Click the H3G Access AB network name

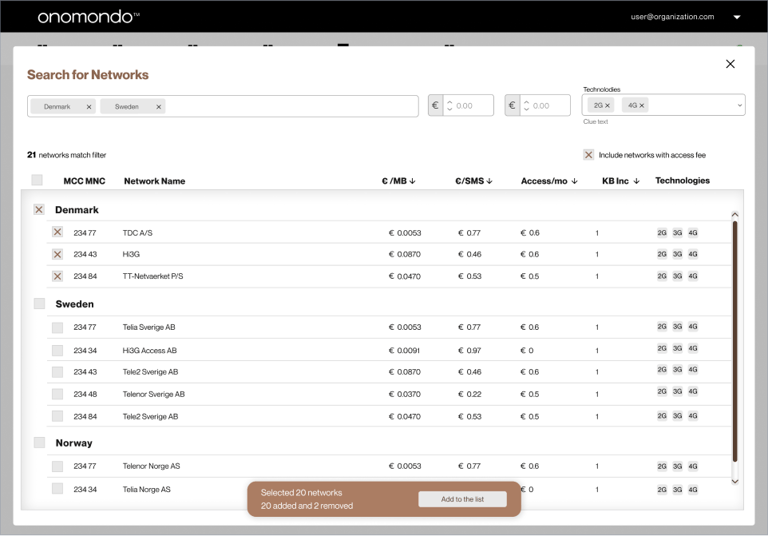click(x=149, y=350)
